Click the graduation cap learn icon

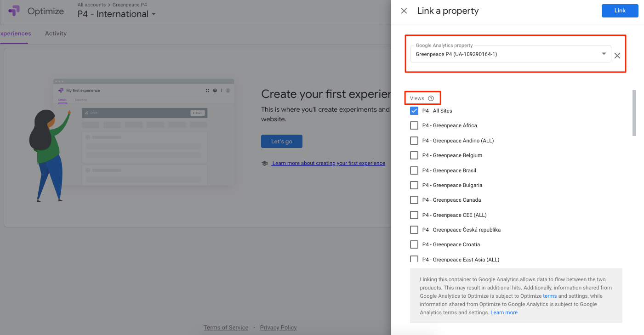tap(264, 163)
